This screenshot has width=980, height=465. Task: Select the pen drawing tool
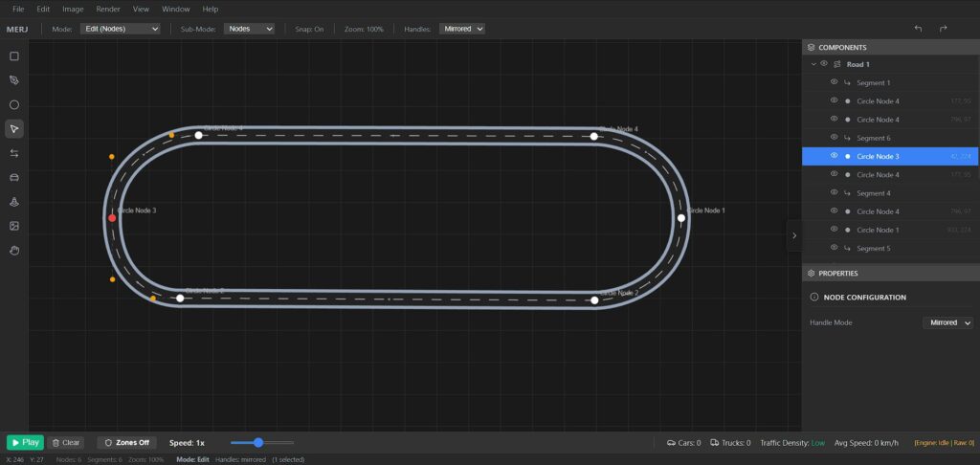coord(14,80)
